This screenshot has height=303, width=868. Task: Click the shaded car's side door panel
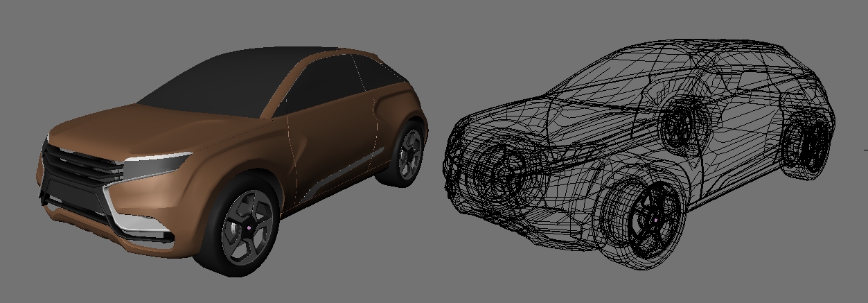331,146
